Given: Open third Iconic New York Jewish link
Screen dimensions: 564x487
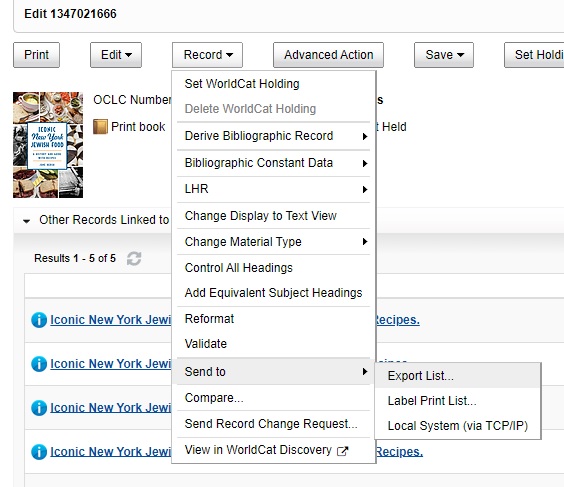Looking at the screenshot, I should tap(110, 408).
